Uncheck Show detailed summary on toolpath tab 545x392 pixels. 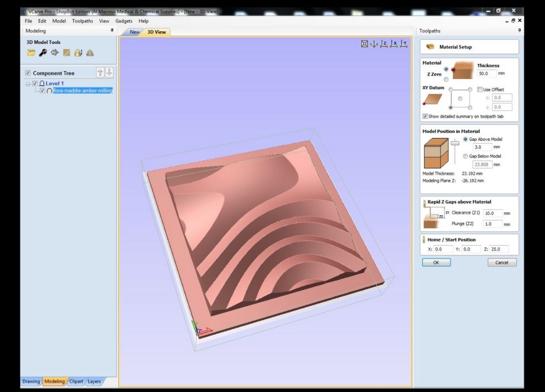click(425, 116)
